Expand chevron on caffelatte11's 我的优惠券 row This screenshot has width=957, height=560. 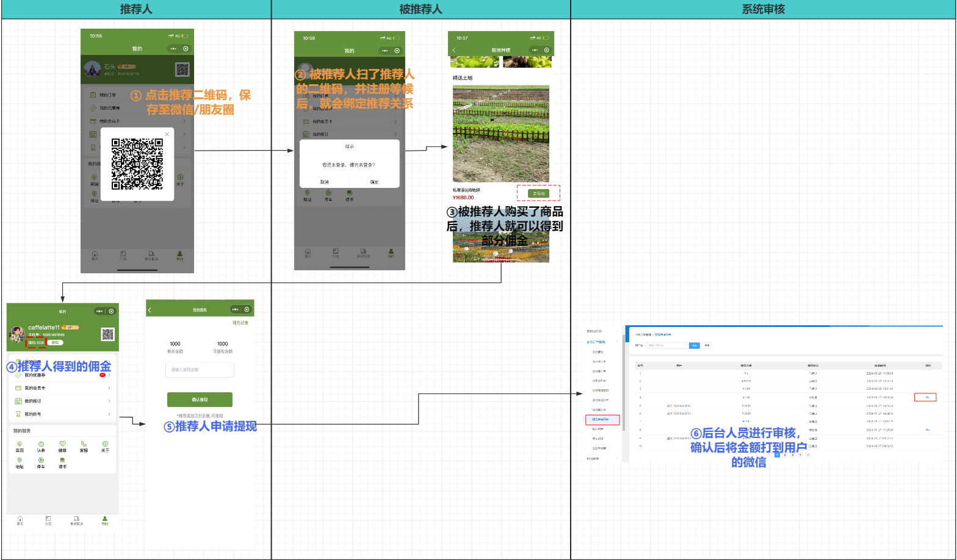point(109,375)
